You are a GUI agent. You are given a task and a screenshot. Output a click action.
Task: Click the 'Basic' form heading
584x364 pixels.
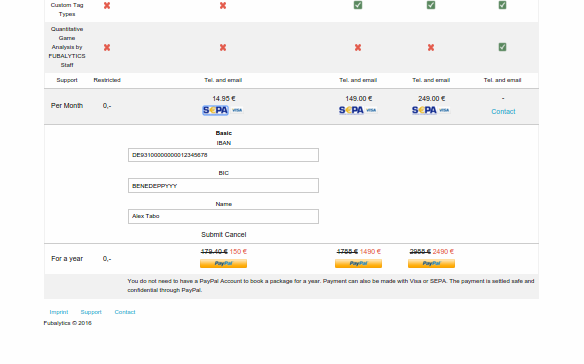223,133
